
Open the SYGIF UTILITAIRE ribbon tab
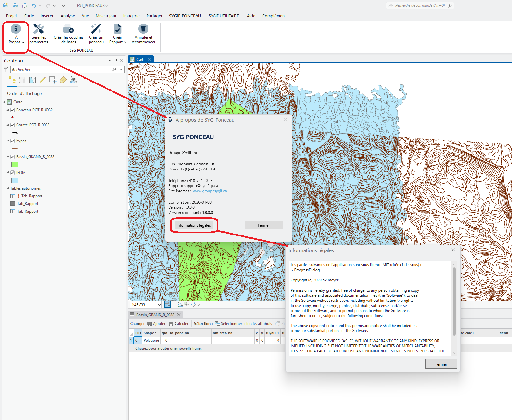[224, 16]
